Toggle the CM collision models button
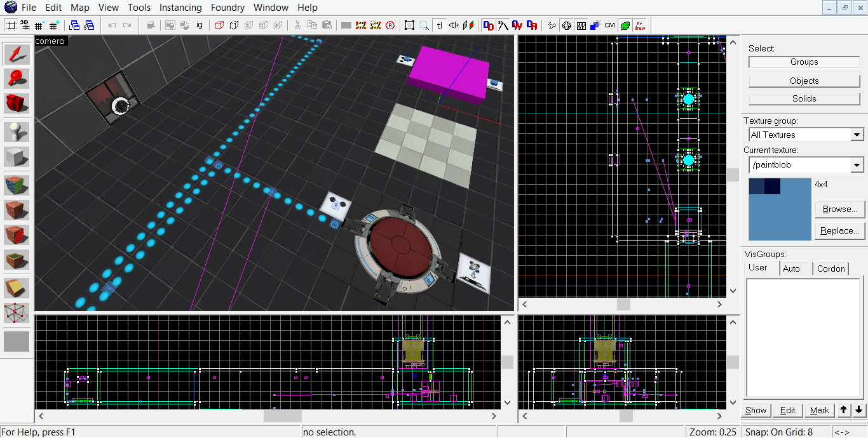 point(609,25)
